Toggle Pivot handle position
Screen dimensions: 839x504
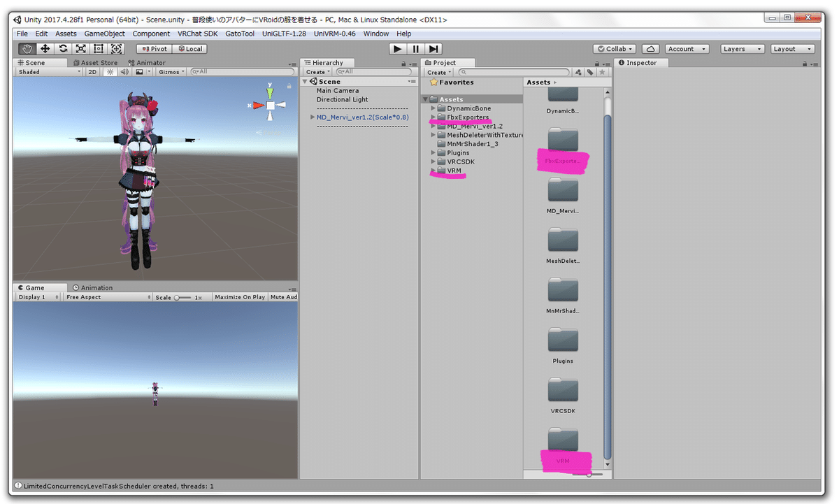click(x=154, y=49)
